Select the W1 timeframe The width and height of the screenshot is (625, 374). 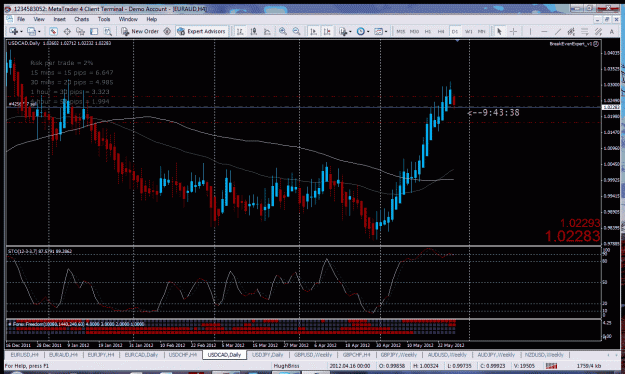click(x=468, y=31)
